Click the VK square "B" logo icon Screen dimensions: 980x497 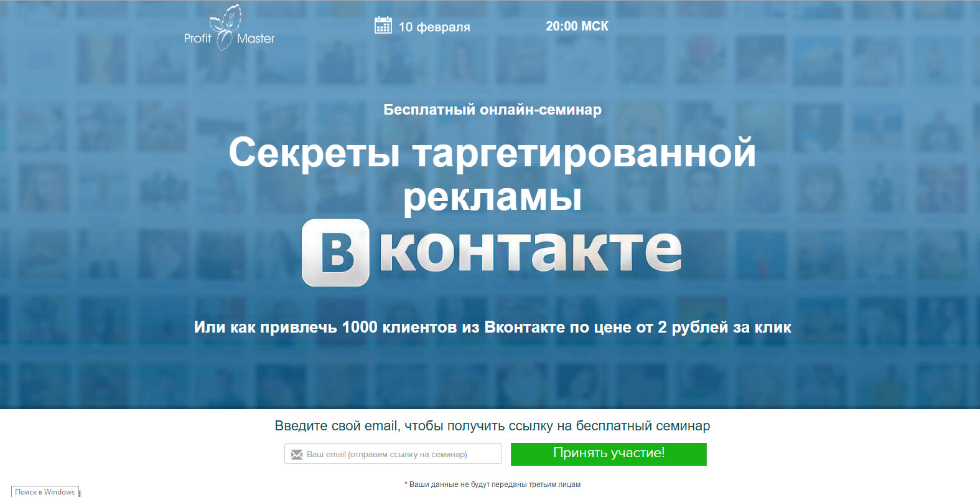[336, 253]
